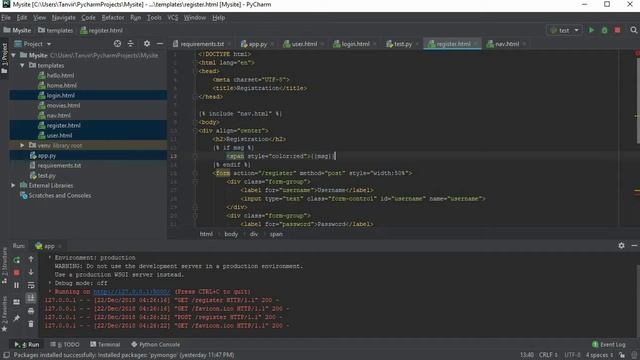Clear all Run console output trash icon

coord(31,324)
